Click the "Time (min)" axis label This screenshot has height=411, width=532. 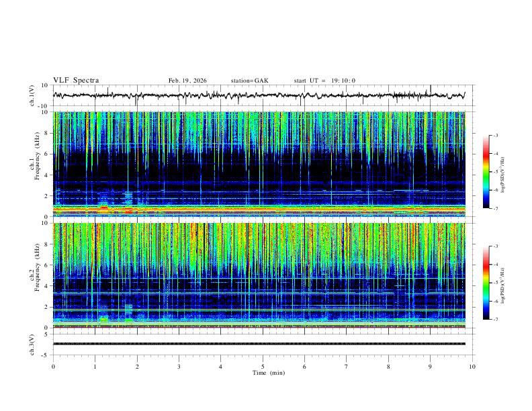point(269,373)
